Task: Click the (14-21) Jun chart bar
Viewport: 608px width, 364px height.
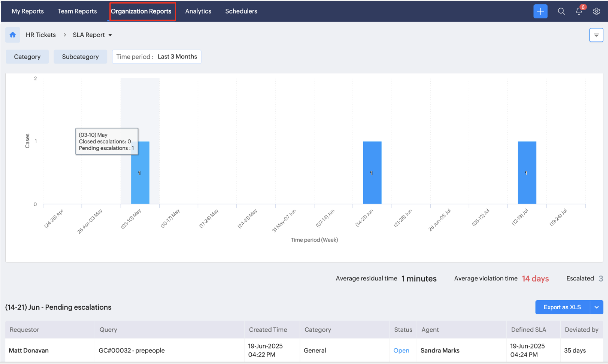Action: click(372, 173)
